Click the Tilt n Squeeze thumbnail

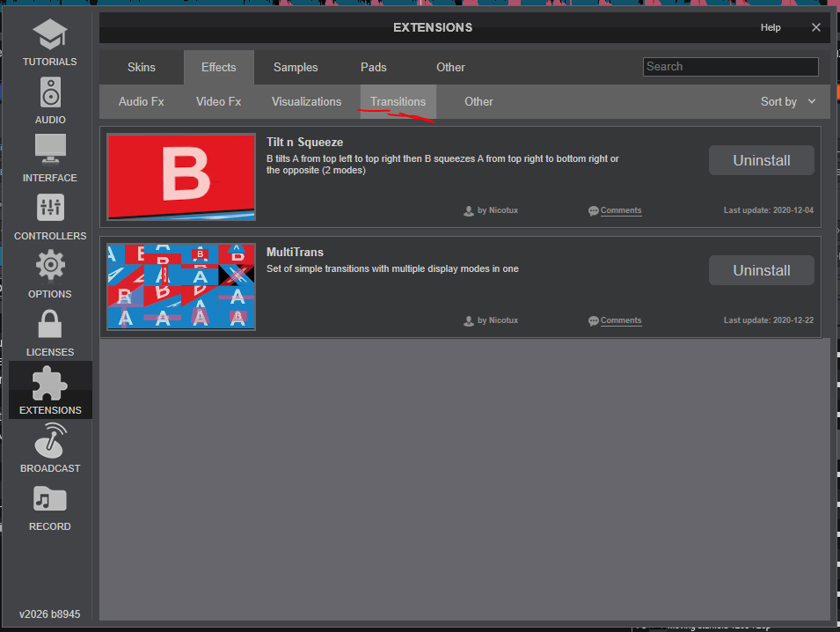click(181, 177)
